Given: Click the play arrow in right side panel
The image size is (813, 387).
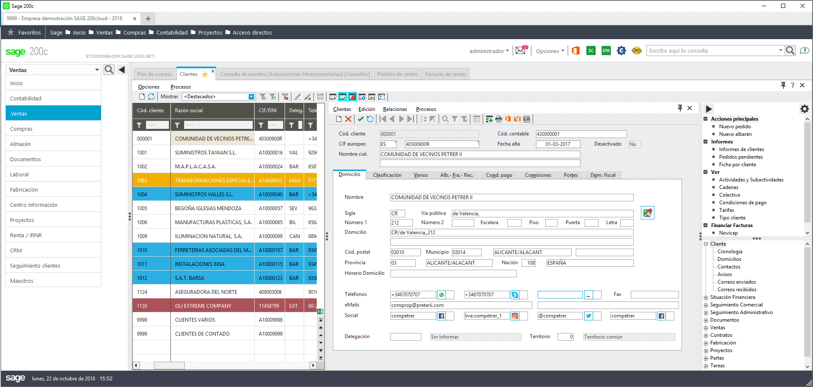Looking at the screenshot, I should click(x=709, y=108).
